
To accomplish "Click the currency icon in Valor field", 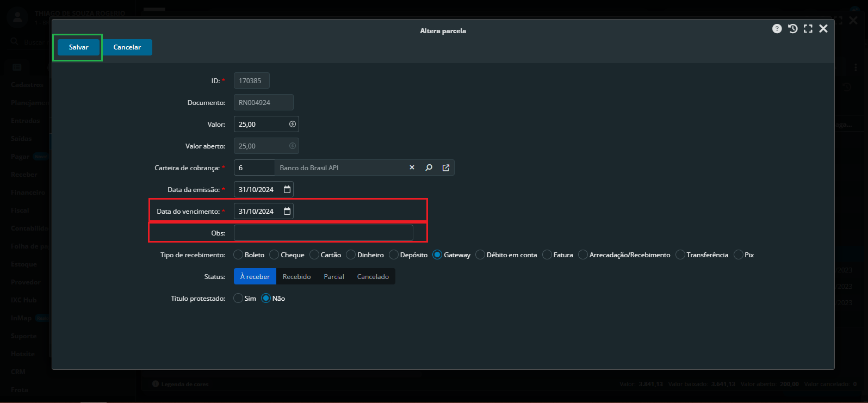I will coord(293,124).
